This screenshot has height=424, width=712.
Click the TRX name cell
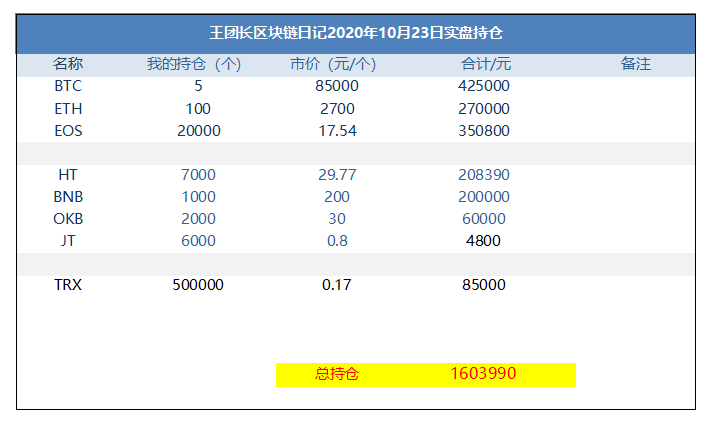tap(68, 285)
